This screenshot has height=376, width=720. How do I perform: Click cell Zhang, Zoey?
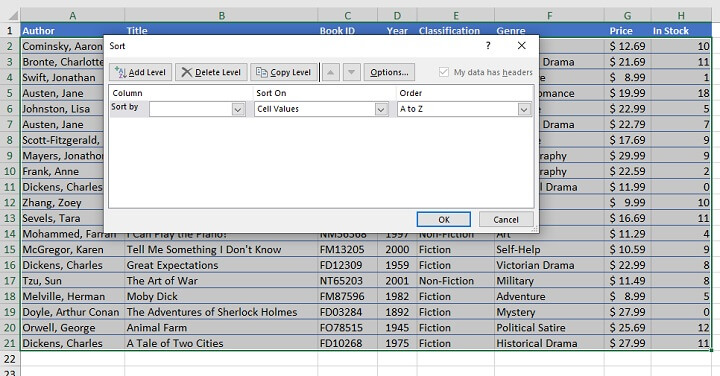click(x=62, y=203)
